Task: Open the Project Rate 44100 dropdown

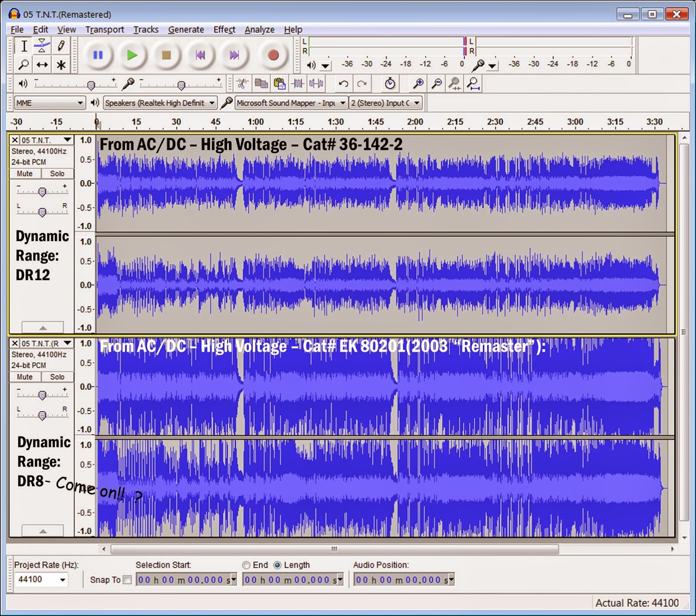Action: click(x=63, y=580)
